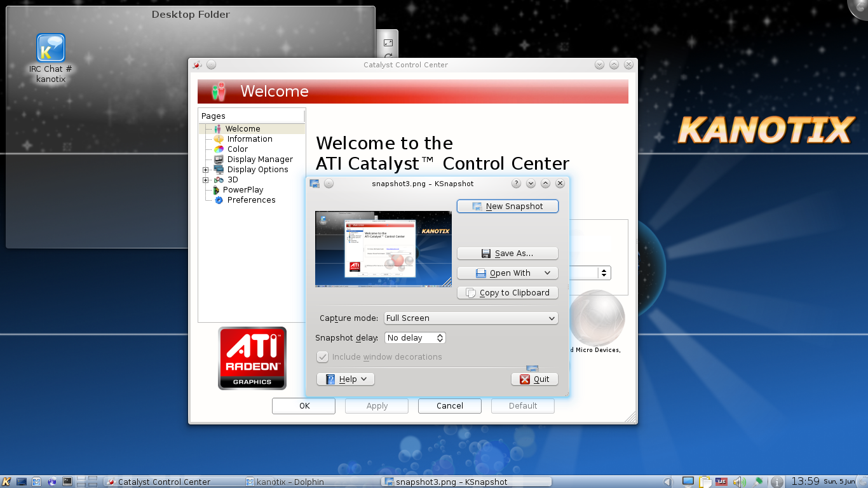Click the display settings tray icon
The height and width of the screenshot is (488, 868).
point(688,482)
